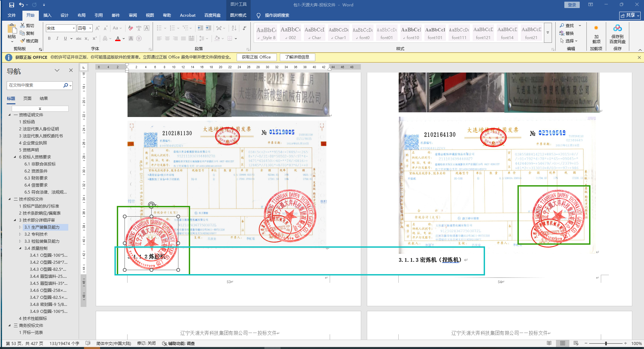644x349 pixels.
Task: Switch to the 审阅 review tab
Action: pyautogui.click(x=133, y=15)
